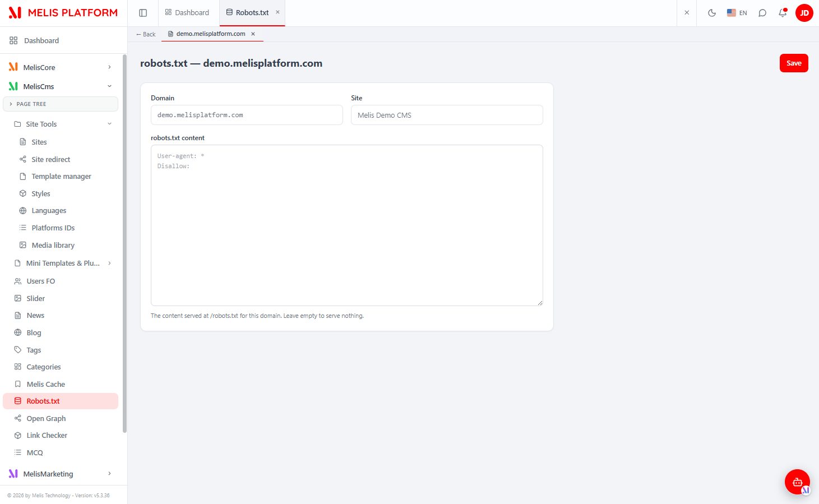Click the Styles cube icon

23,193
